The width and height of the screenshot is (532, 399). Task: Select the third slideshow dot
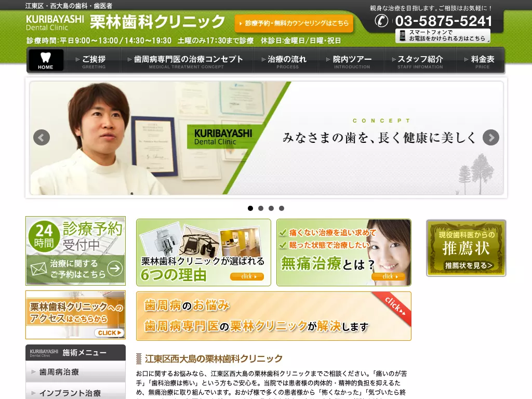(271, 208)
